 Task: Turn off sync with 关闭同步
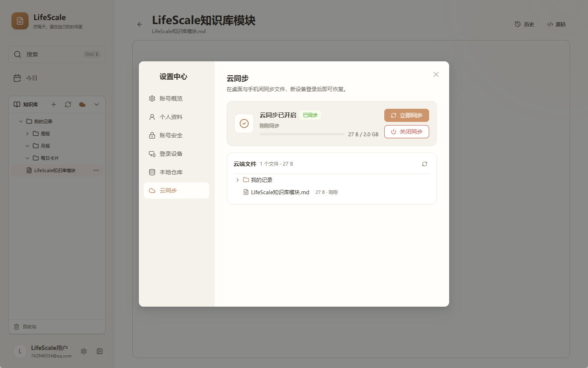click(407, 132)
